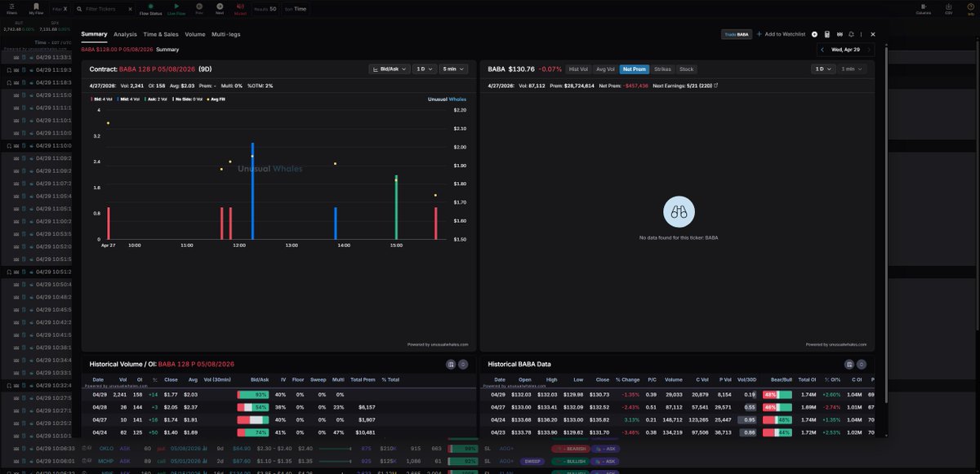Expand the 5 min interval dropdown
Viewport: 980px width, 474px height.
tap(453, 69)
